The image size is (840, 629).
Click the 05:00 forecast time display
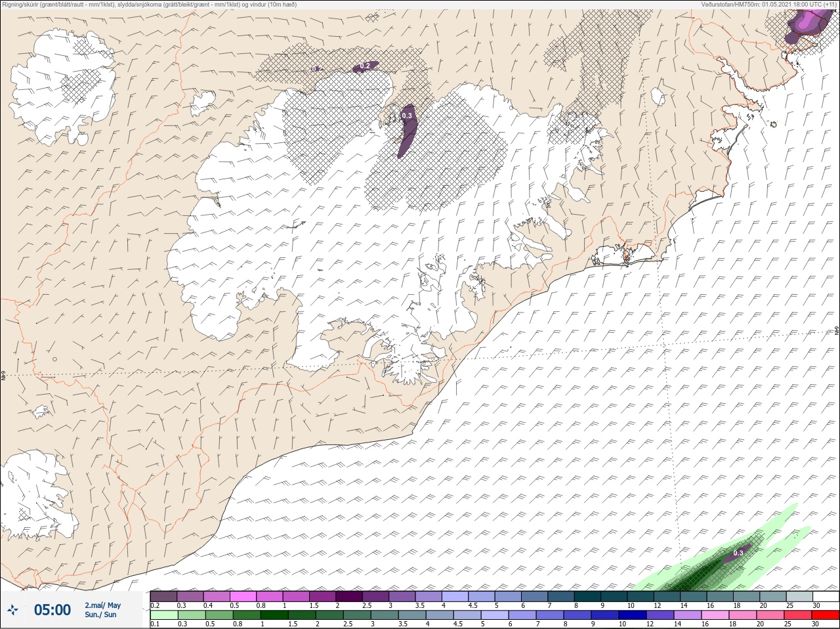[52, 610]
